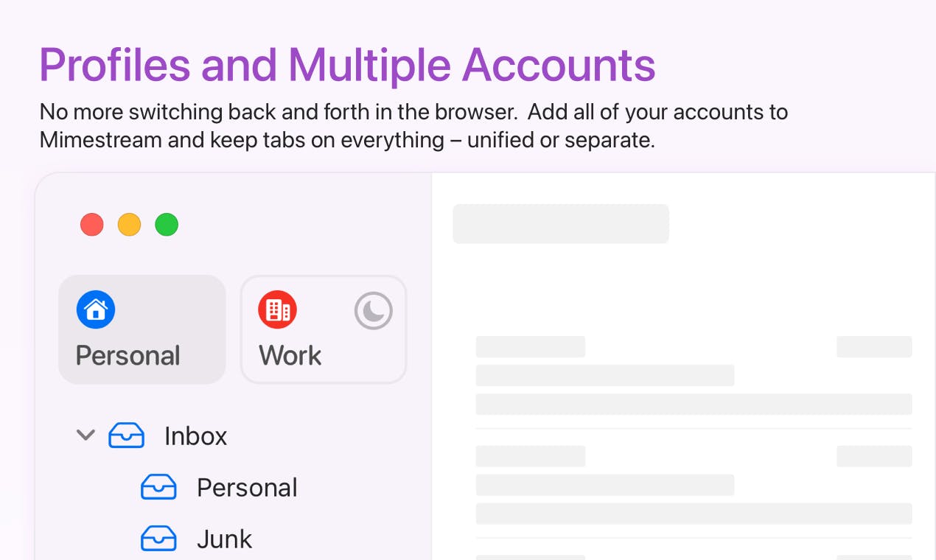
Task: Click the 'Profiles and Multiple Accounts' heading
Action: pos(347,65)
